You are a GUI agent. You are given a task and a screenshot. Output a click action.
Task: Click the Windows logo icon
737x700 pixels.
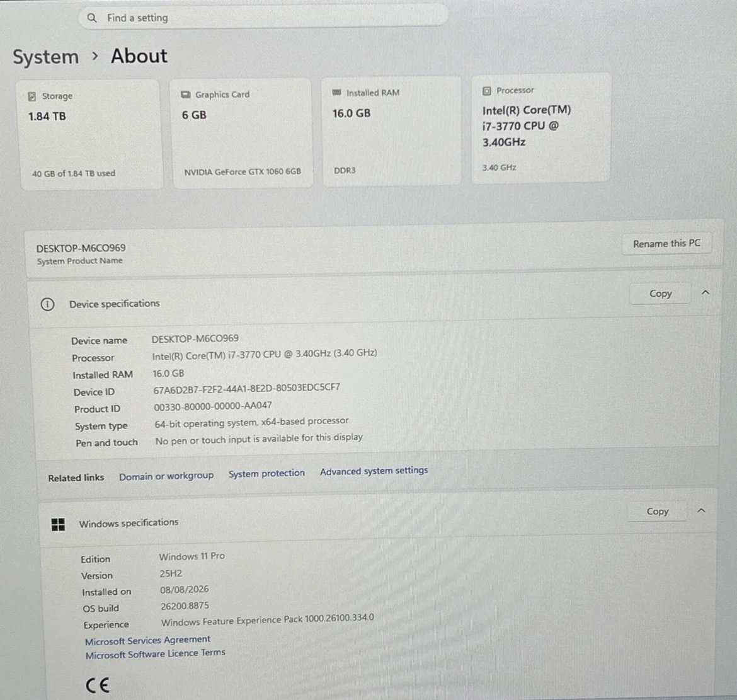[x=59, y=525]
